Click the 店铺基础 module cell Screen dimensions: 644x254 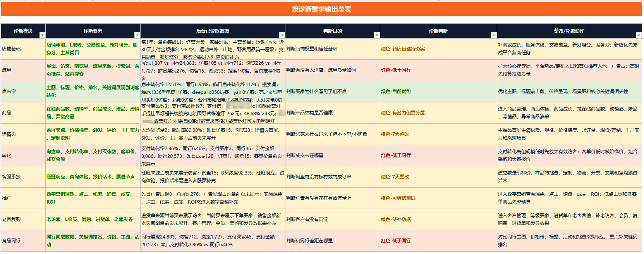coord(23,49)
